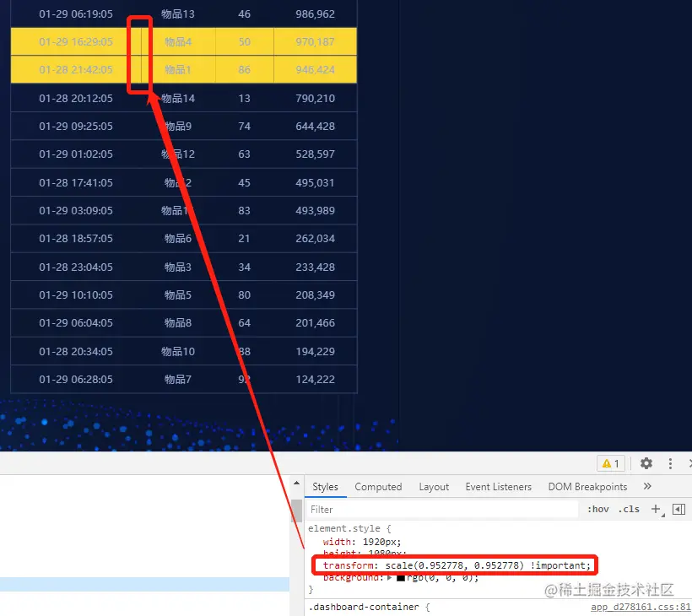Click the 物品4 cell

[x=178, y=42]
